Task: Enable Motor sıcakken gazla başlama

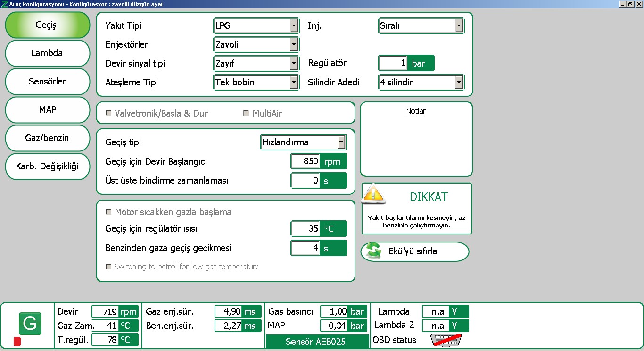Action: (108, 212)
